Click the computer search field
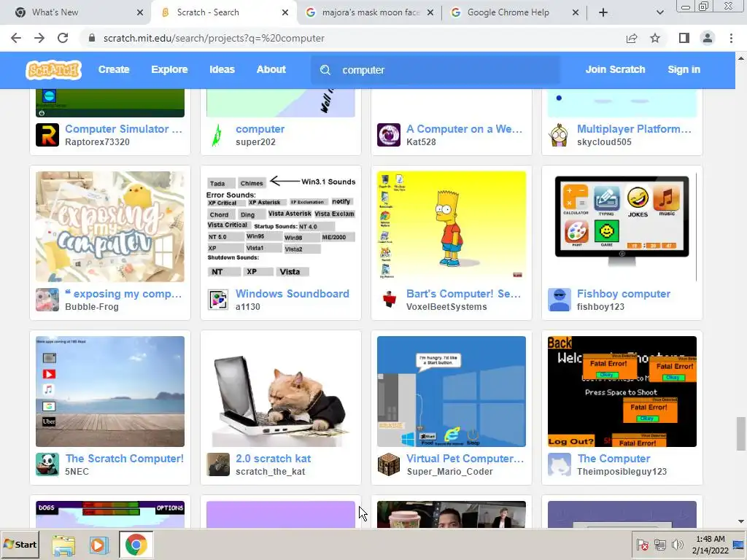Screen dimensions: 747x560 [x=436, y=70]
